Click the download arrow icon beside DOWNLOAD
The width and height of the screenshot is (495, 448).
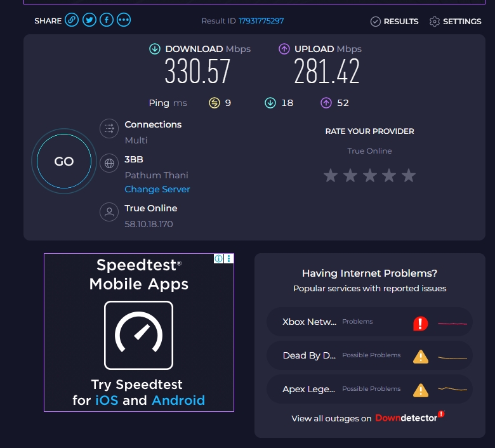[x=155, y=49]
